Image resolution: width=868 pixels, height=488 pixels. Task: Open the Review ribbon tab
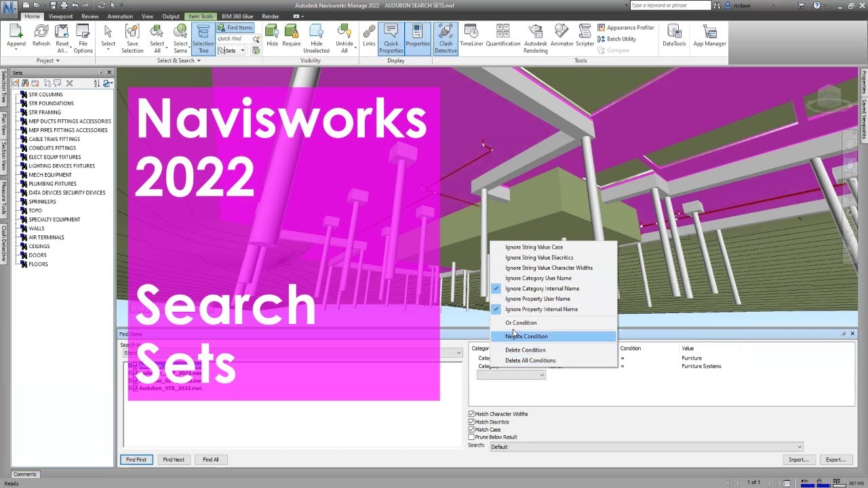[90, 16]
